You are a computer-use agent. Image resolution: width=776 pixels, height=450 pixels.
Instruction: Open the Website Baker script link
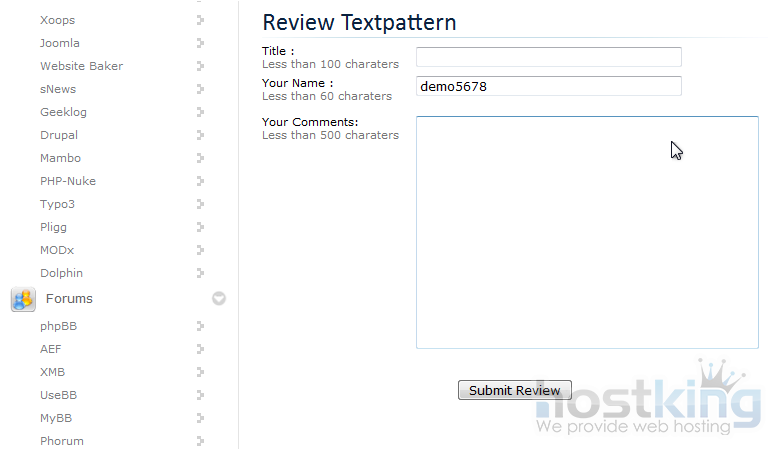click(81, 66)
